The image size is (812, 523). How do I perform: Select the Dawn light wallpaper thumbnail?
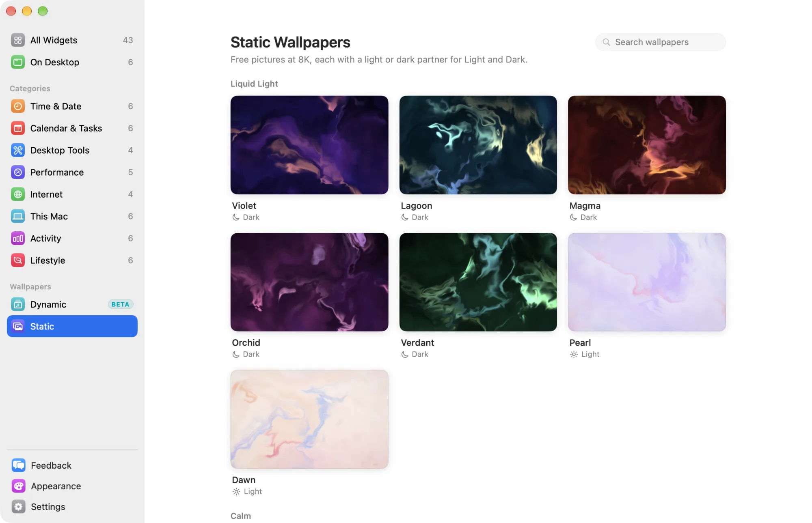(309, 419)
